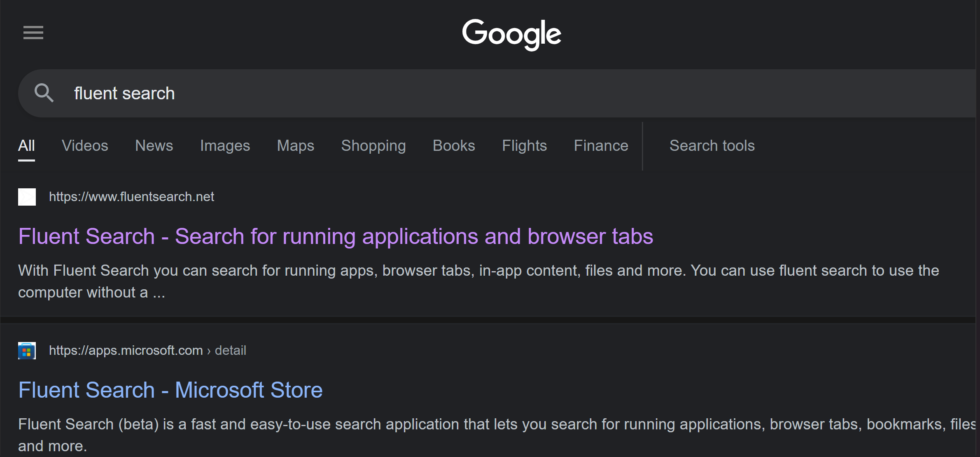Screen dimensions: 980x457
Task: Open the Search tools menu
Action: point(712,145)
